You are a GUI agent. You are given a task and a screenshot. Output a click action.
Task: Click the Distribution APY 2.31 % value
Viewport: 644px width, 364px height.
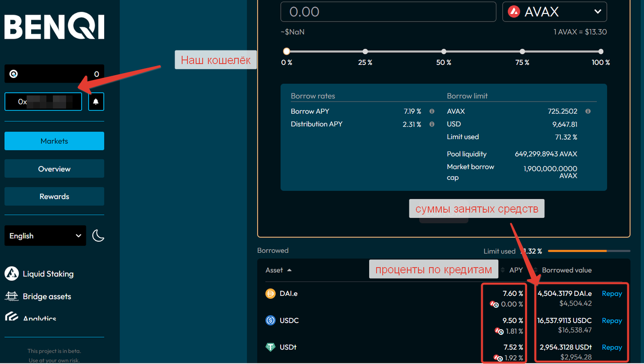412,124
